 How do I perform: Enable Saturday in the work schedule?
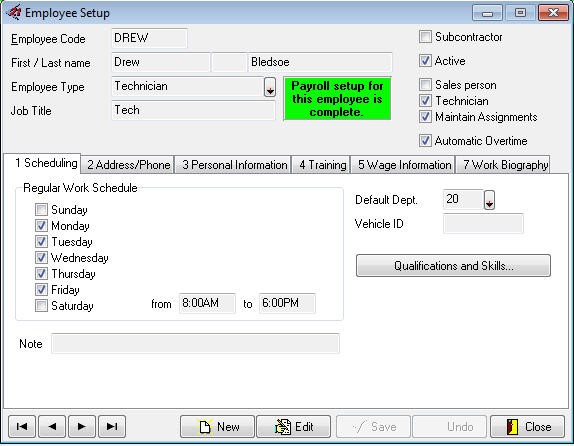[41, 305]
